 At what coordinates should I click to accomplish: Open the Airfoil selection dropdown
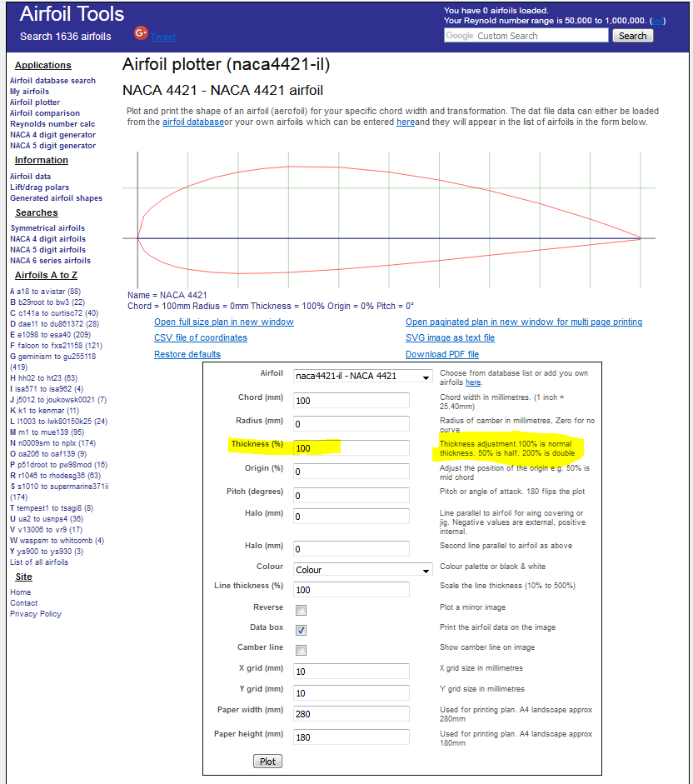362,377
